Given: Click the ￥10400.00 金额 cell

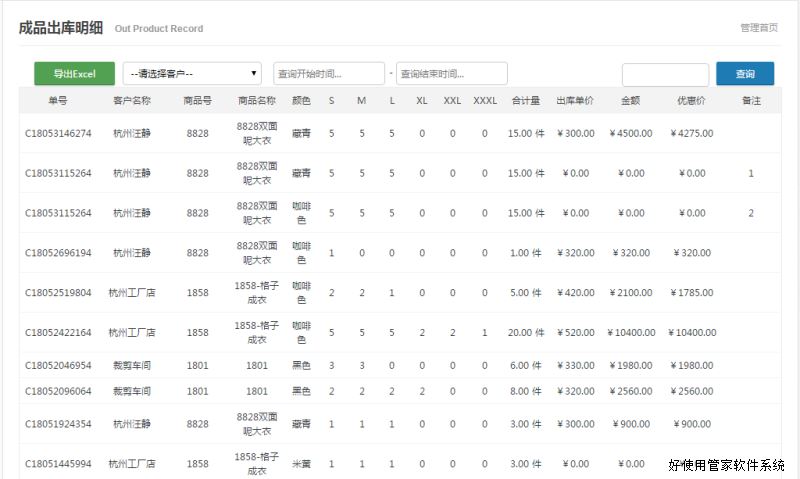Looking at the screenshot, I should (631, 333).
